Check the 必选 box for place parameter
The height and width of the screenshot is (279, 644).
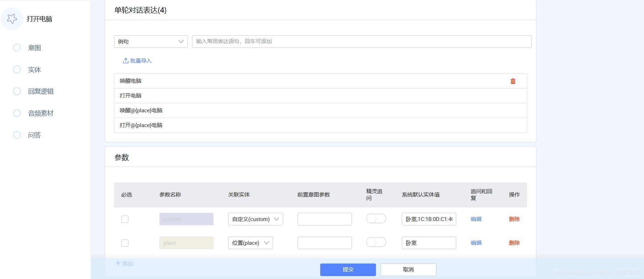(x=125, y=243)
